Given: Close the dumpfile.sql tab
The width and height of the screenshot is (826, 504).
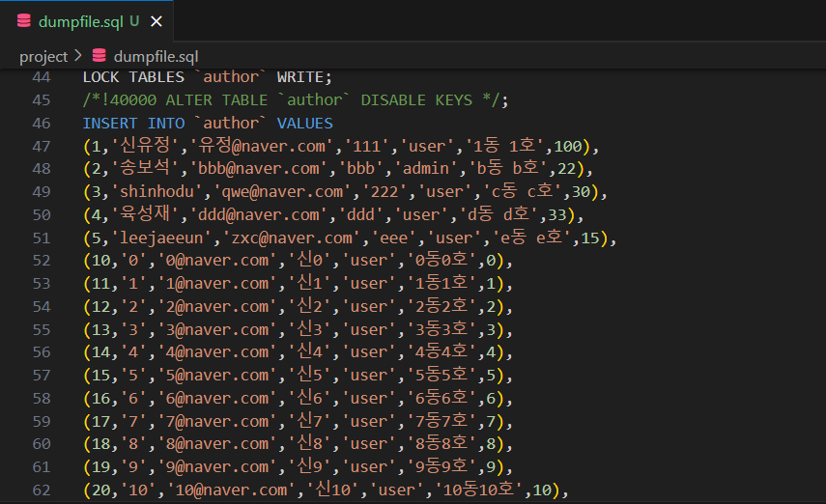Looking at the screenshot, I should pyautogui.click(x=157, y=21).
